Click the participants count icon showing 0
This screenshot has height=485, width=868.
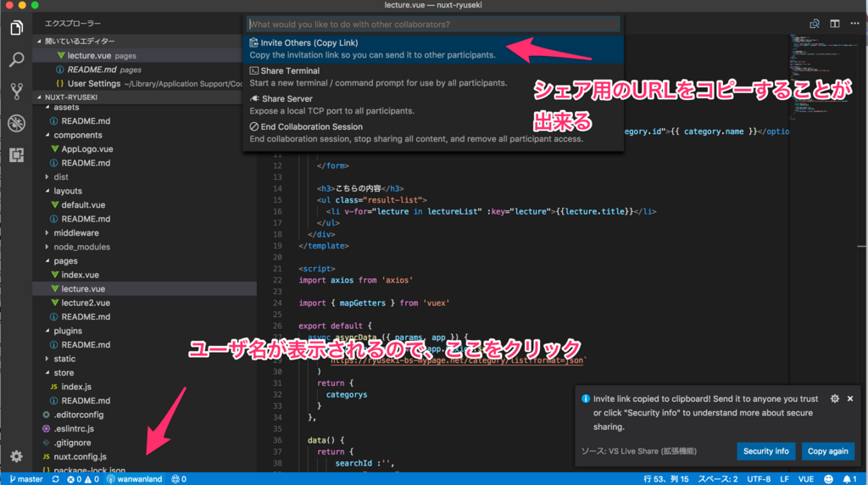point(179,479)
